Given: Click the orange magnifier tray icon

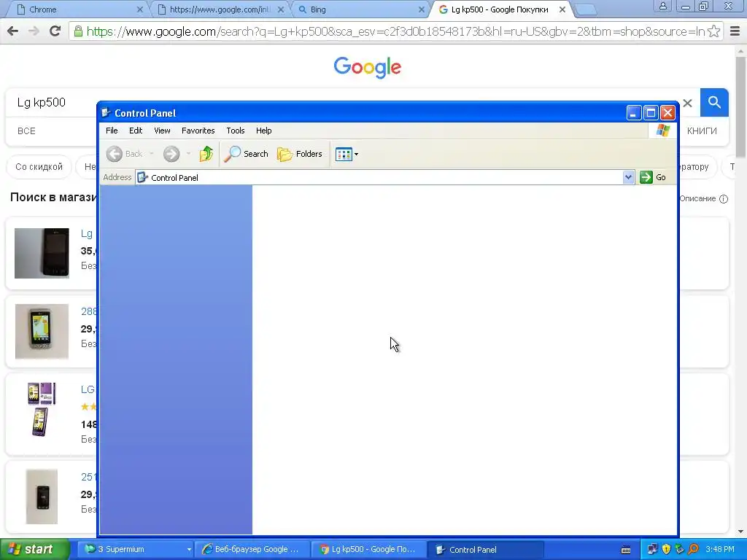Looking at the screenshot, I should pyautogui.click(x=693, y=550).
